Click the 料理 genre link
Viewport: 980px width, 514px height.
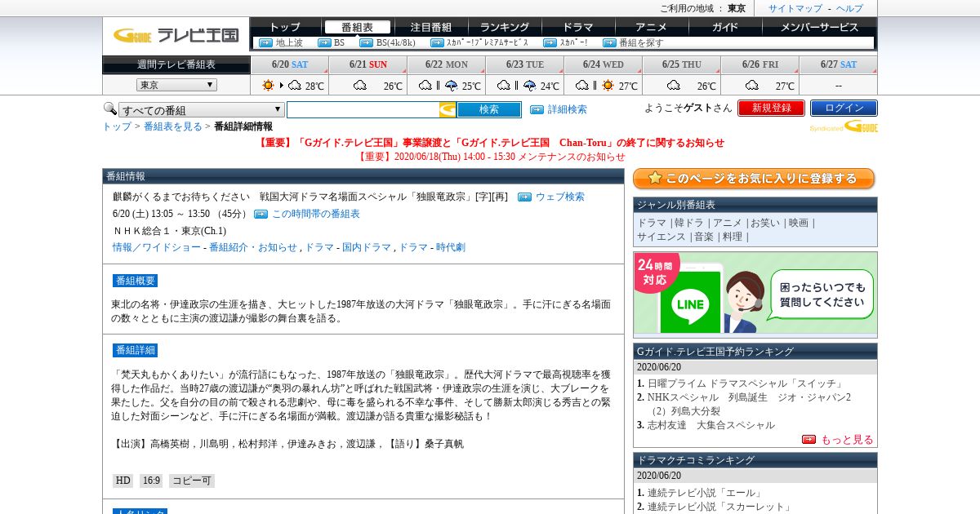coord(733,237)
